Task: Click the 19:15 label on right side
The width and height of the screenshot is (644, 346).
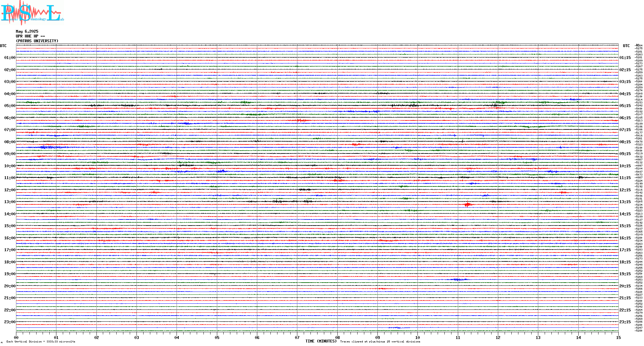Action: [x=625, y=274]
